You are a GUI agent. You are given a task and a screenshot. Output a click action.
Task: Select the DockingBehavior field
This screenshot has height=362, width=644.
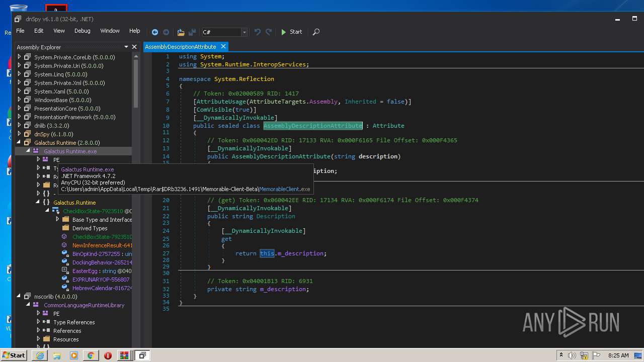[x=102, y=262]
